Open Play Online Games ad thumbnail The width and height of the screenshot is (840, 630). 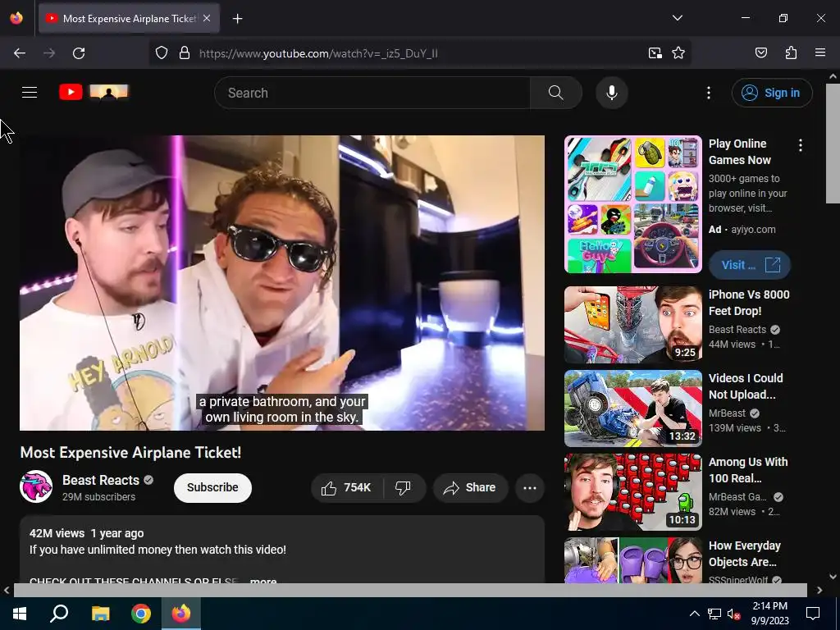[x=632, y=204]
